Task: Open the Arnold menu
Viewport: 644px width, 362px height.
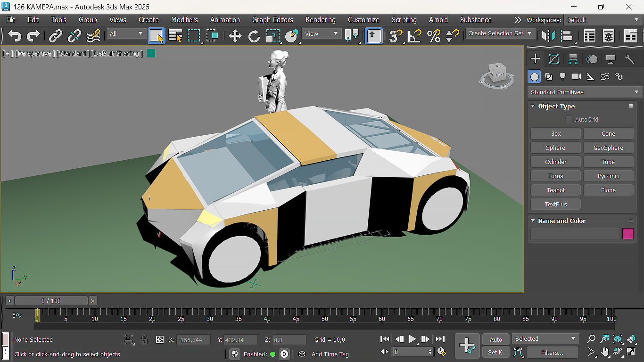Action: 438,20
